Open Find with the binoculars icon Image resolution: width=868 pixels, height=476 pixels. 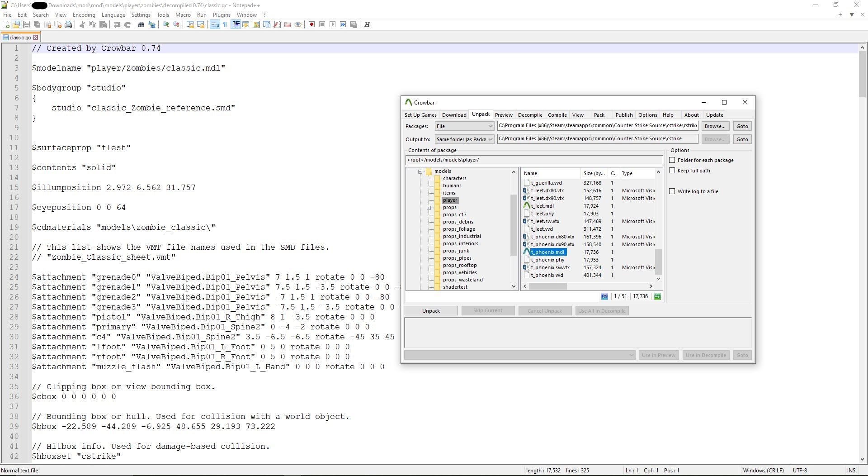pyautogui.click(x=142, y=24)
